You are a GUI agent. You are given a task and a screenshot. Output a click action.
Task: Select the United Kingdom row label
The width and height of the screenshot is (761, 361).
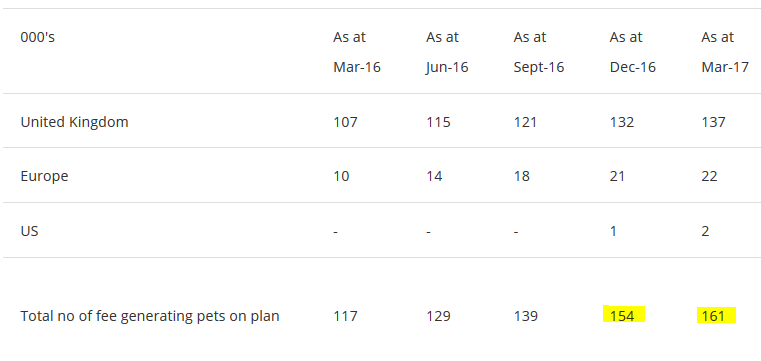point(74,122)
